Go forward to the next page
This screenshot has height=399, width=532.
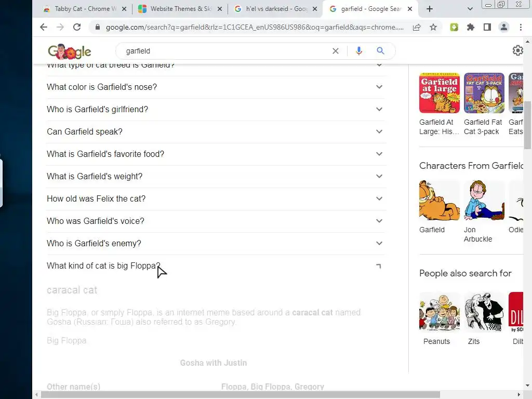(x=60, y=27)
